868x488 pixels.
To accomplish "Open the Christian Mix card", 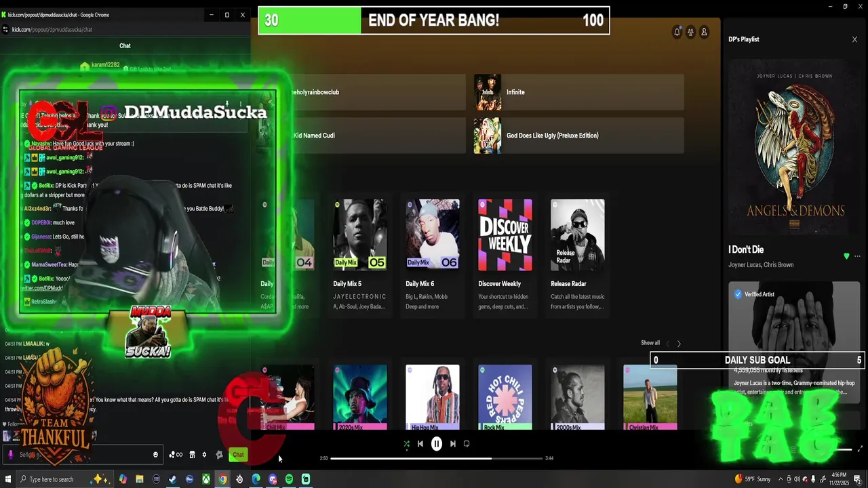I will click(x=650, y=397).
